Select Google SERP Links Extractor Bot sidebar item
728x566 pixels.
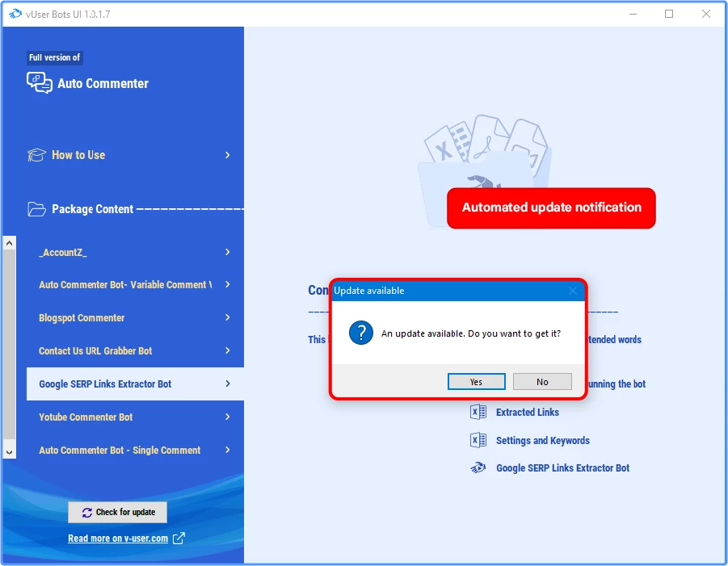click(x=135, y=384)
